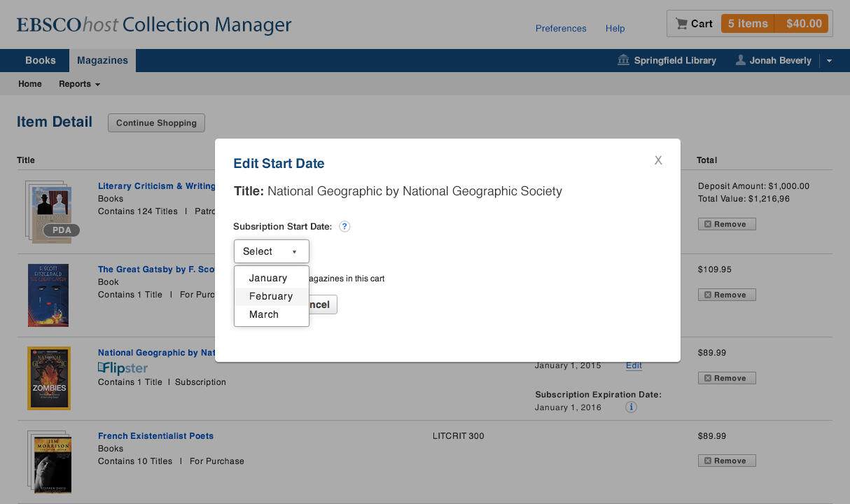The width and height of the screenshot is (850, 504).
Task: Expand the Reports menu
Action: [79, 84]
